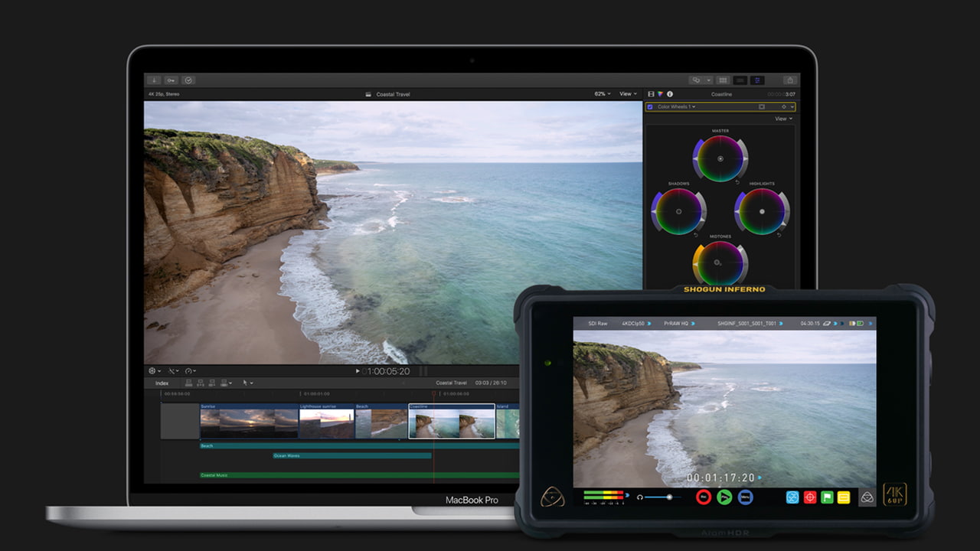Open the arrow select tool dropdown
The image size is (980, 551).
pyautogui.click(x=247, y=383)
